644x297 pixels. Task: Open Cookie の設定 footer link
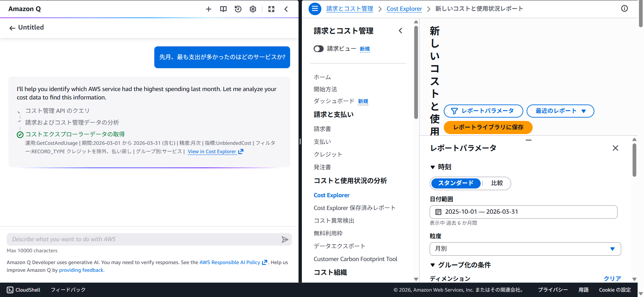(615, 290)
